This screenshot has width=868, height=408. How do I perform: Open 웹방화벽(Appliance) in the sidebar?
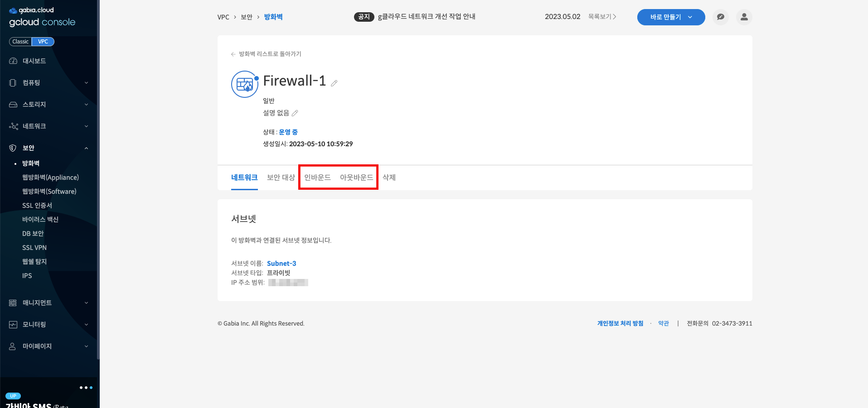(x=50, y=178)
